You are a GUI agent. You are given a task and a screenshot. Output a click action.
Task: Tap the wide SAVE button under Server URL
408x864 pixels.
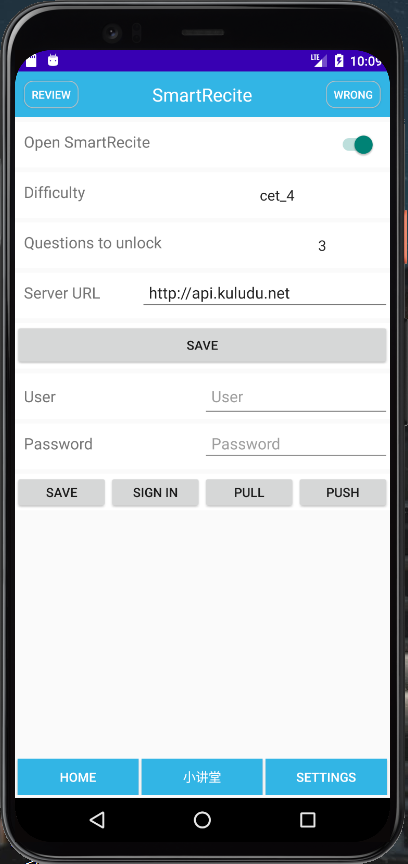tap(202, 345)
